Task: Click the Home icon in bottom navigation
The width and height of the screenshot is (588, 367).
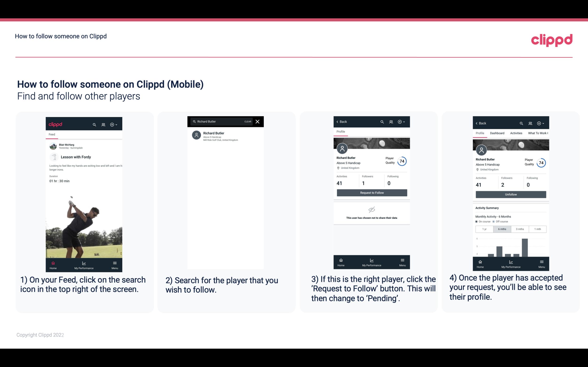Action: (53, 263)
